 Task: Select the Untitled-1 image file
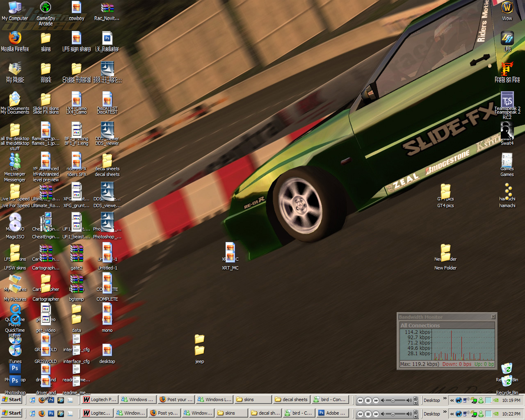tap(107, 257)
